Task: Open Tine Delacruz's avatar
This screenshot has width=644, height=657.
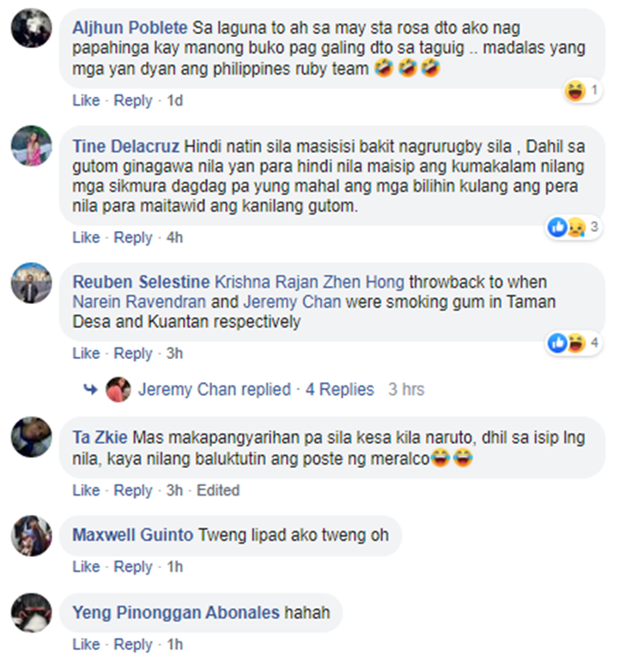Action: (32, 145)
